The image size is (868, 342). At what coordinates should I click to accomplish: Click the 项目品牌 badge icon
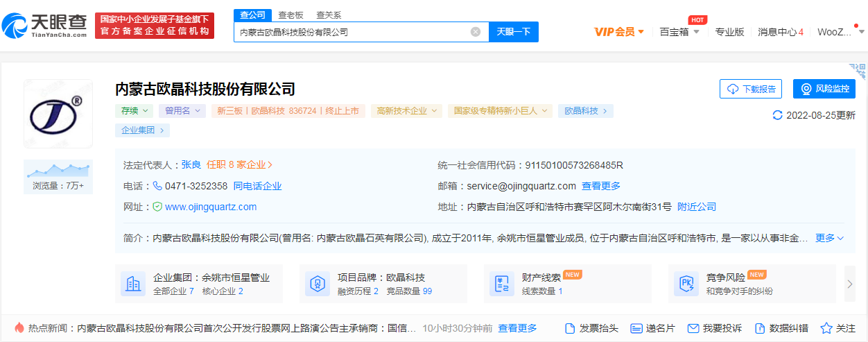pos(318,284)
